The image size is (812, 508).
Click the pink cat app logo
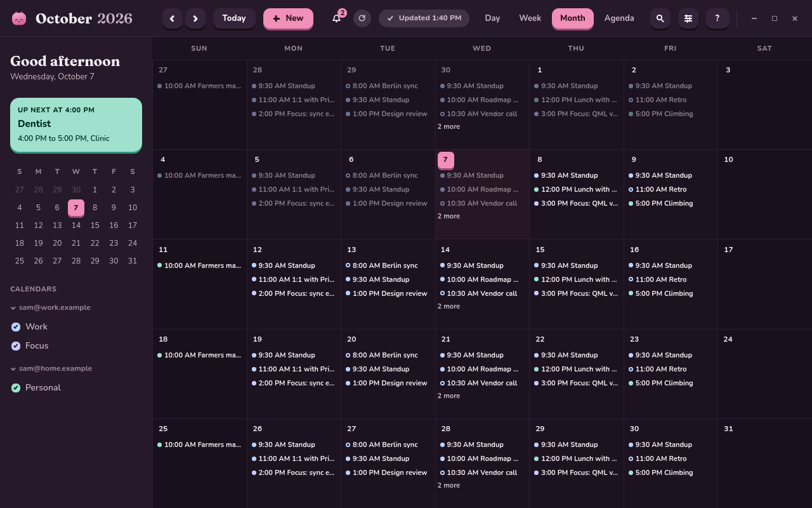(19, 18)
